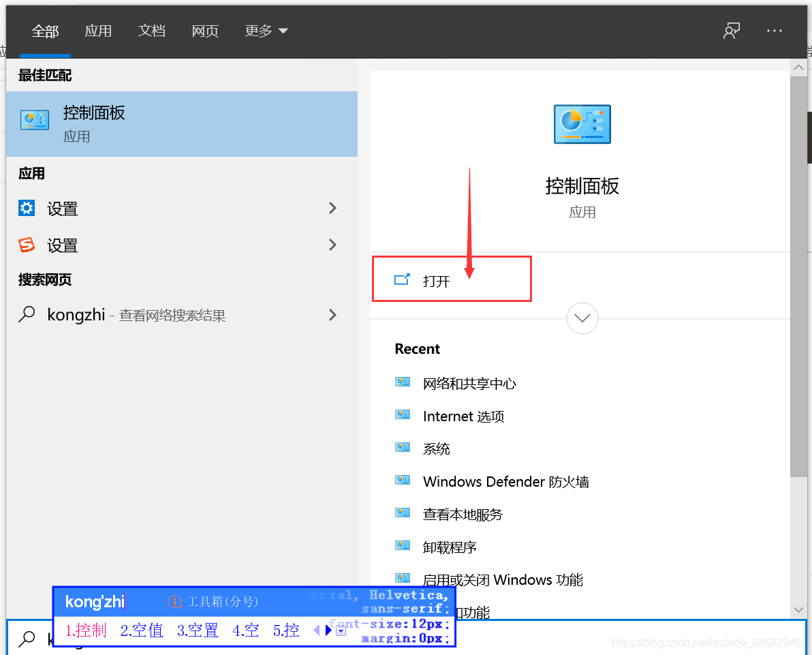
Task: Click the blue gear 设置 app icon
Action: (x=27, y=208)
